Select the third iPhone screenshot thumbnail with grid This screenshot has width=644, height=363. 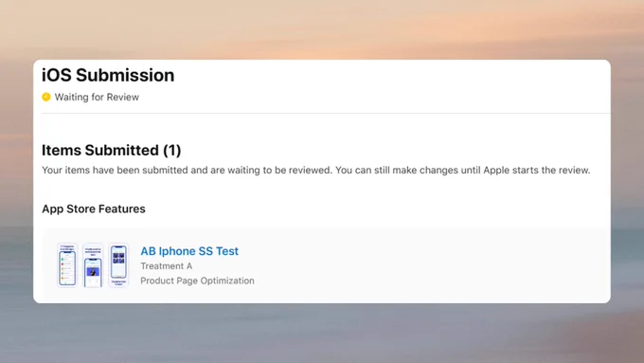coord(118,265)
